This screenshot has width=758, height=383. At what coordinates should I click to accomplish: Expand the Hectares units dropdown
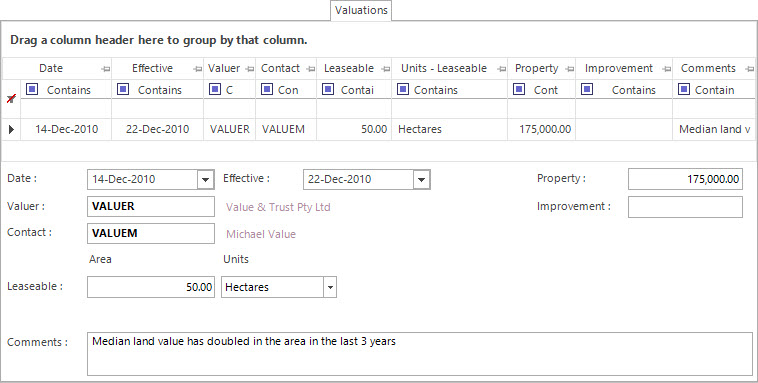[x=330, y=287]
